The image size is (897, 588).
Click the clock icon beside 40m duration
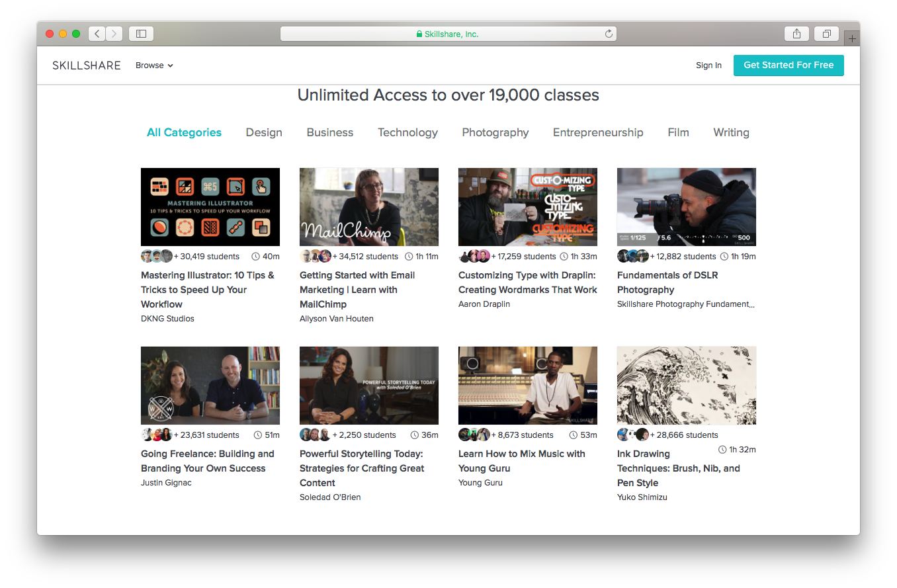coord(255,257)
